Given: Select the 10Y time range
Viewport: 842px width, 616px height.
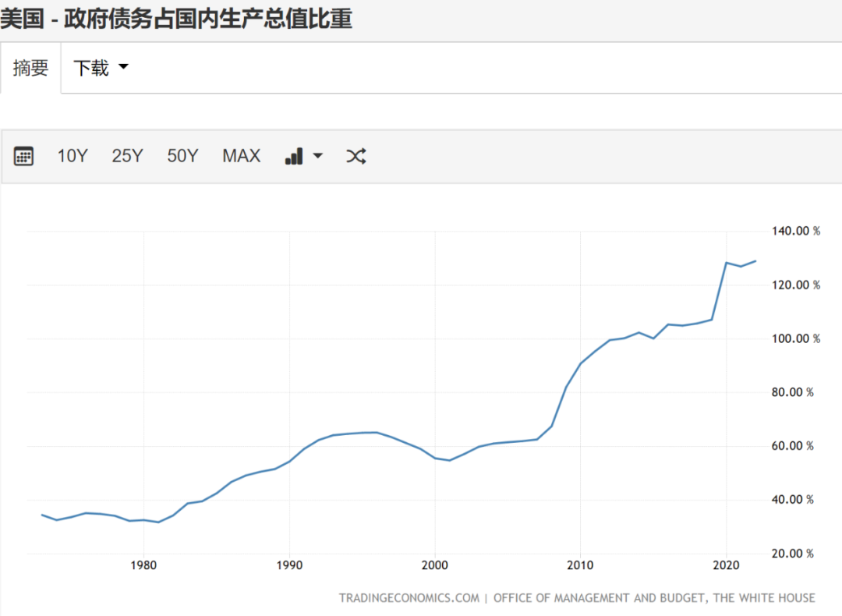Looking at the screenshot, I should [72, 156].
